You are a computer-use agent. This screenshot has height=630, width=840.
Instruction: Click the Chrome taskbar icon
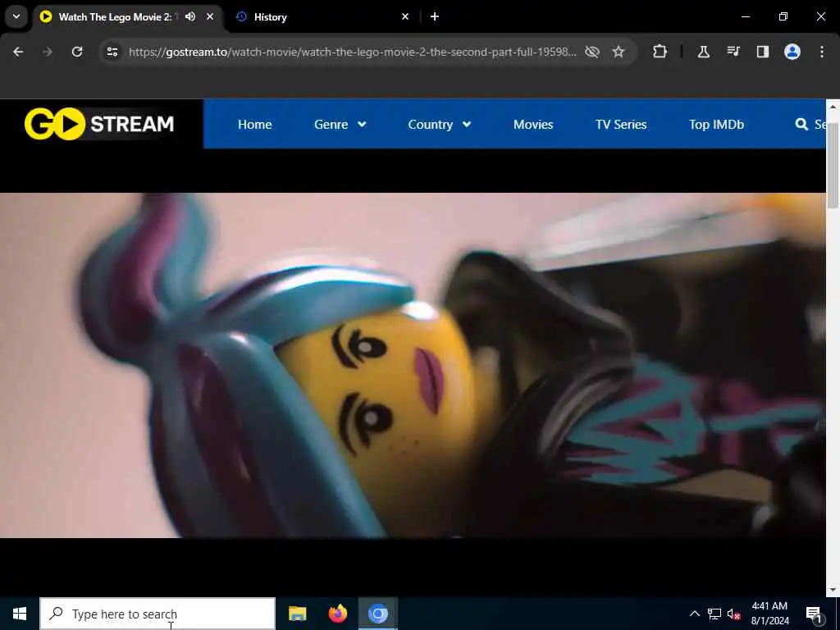tap(377, 614)
